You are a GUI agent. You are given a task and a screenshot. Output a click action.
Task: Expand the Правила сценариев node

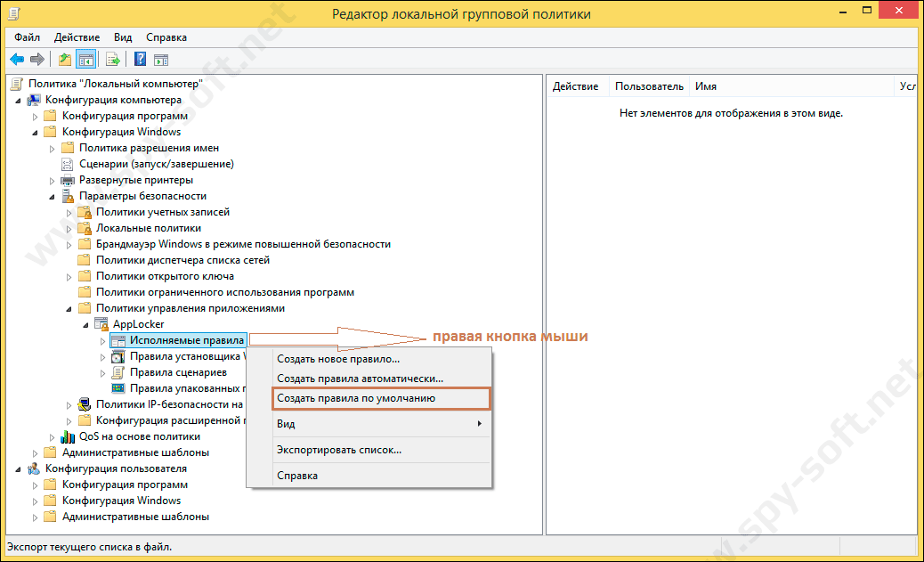[x=102, y=372]
